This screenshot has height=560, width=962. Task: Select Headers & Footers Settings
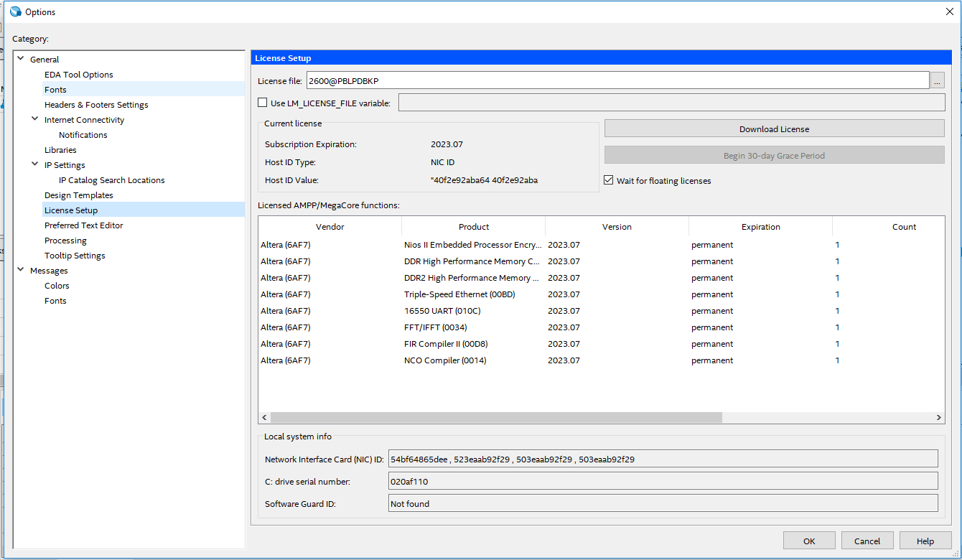(x=96, y=105)
